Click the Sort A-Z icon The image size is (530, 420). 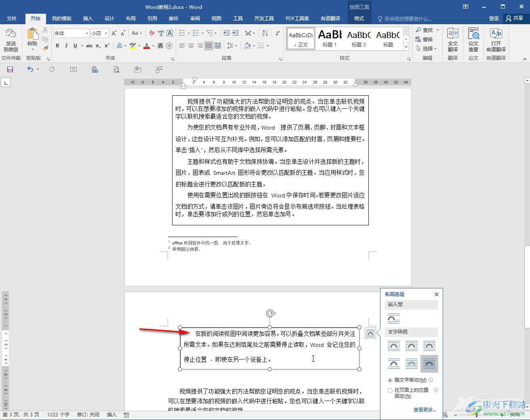coord(265,33)
